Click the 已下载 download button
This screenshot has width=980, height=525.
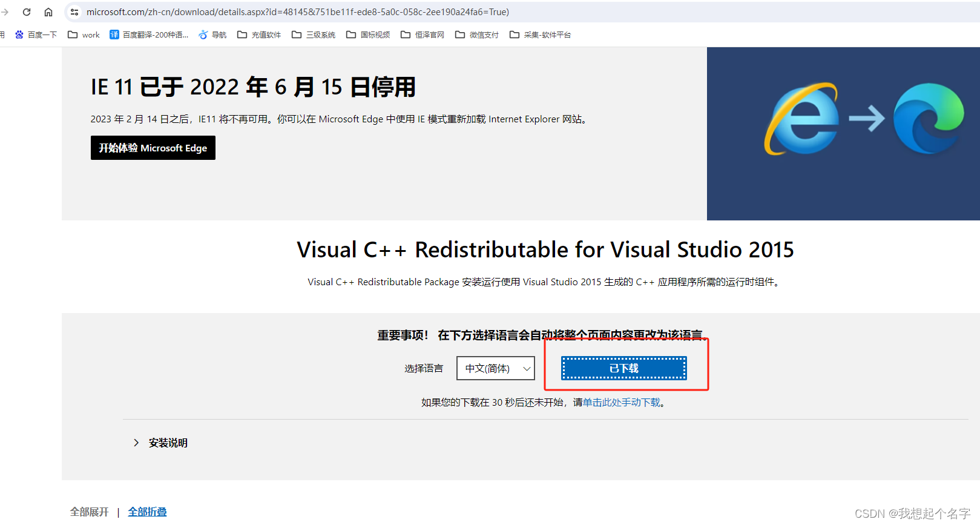(624, 368)
